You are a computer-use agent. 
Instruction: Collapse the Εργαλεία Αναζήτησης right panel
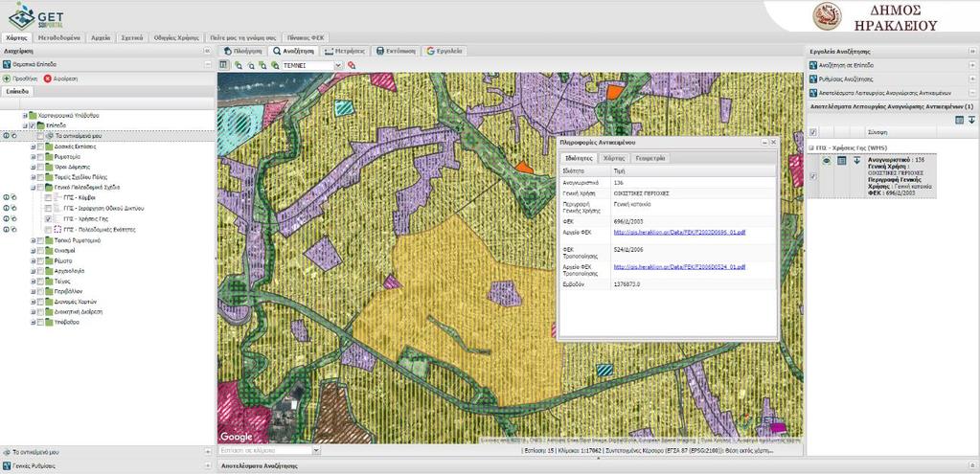tap(972, 52)
